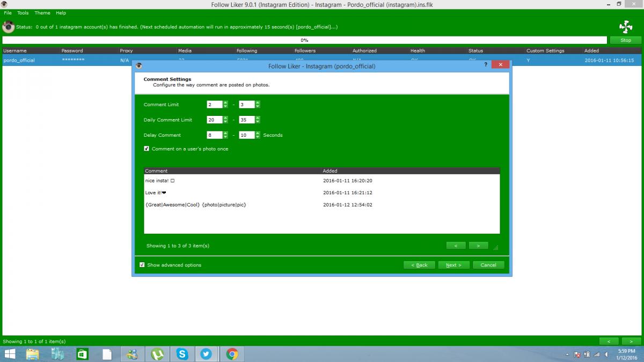Click the network signal tray icon

(x=596, y=354)
